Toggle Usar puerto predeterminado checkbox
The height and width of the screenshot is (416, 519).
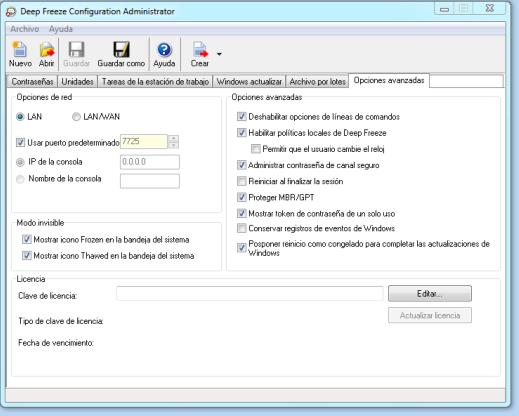pos(20,143)
